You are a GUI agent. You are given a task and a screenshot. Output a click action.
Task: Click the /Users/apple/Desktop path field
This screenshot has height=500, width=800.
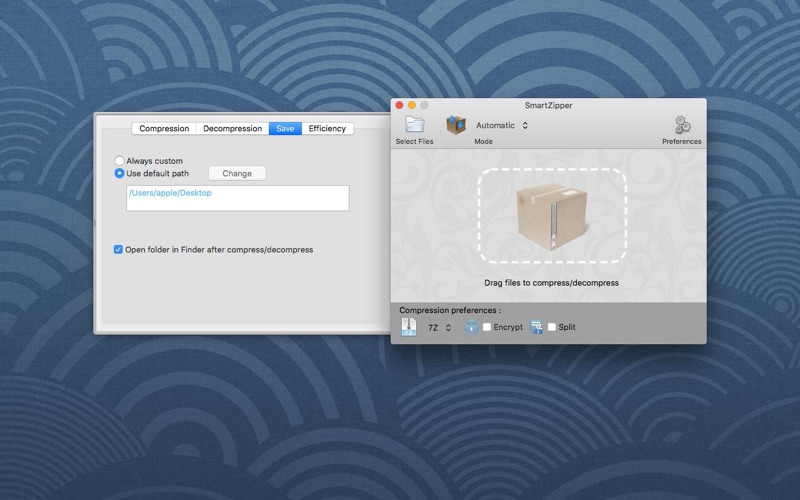[237, 198]
